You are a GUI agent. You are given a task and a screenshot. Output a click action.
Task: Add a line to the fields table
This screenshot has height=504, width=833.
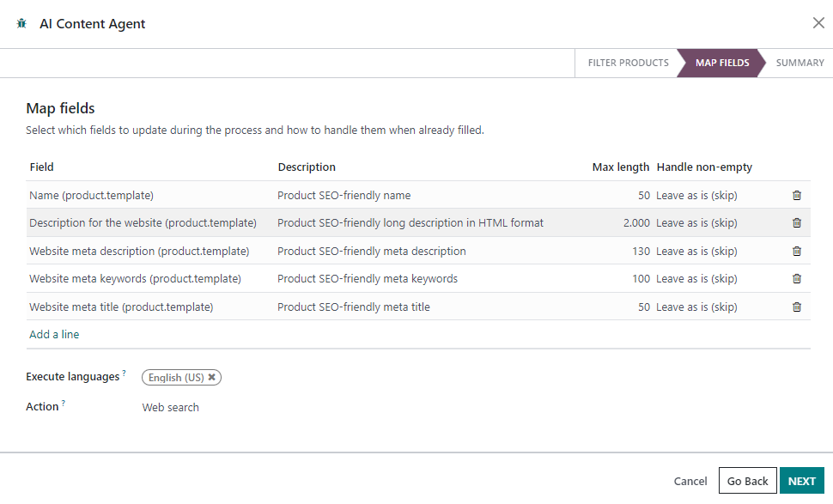coord(54,335)
